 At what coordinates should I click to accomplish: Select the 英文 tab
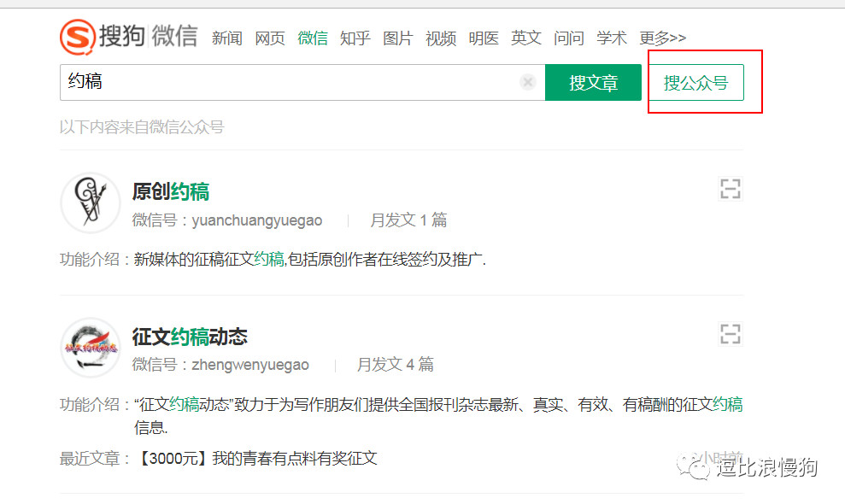click(526, 38)
